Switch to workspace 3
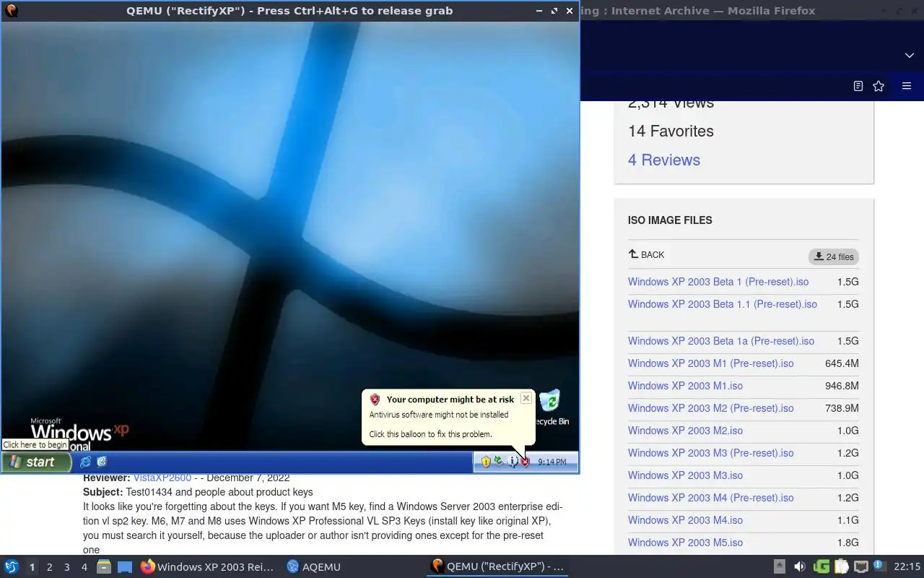The width and height of the screenshot is (924, 578). pyautogui.click(x=66, y=567)
